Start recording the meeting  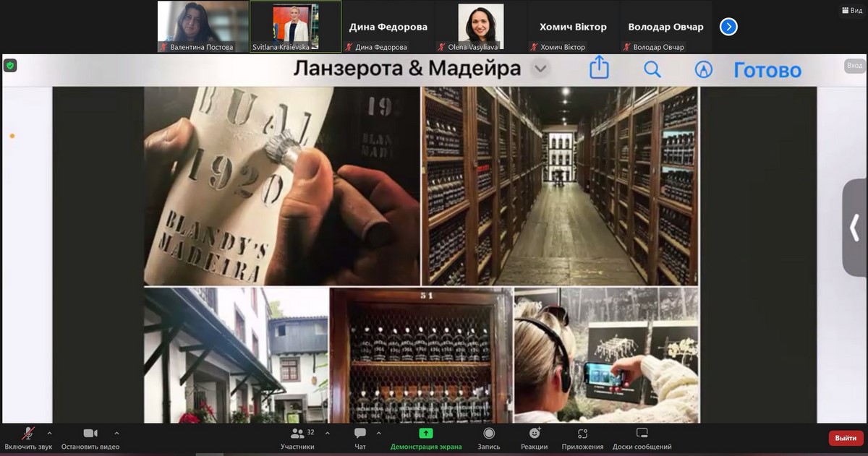click(489, 438)
